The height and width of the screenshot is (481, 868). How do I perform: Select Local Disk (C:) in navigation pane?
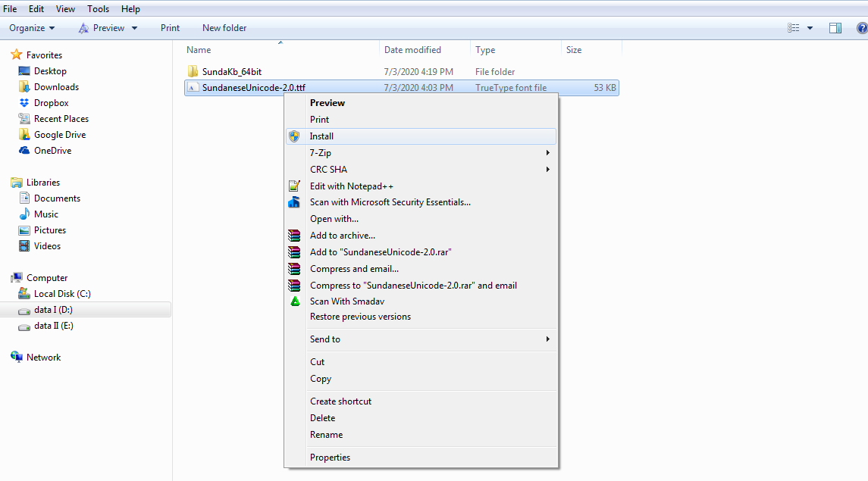[61, 294]
